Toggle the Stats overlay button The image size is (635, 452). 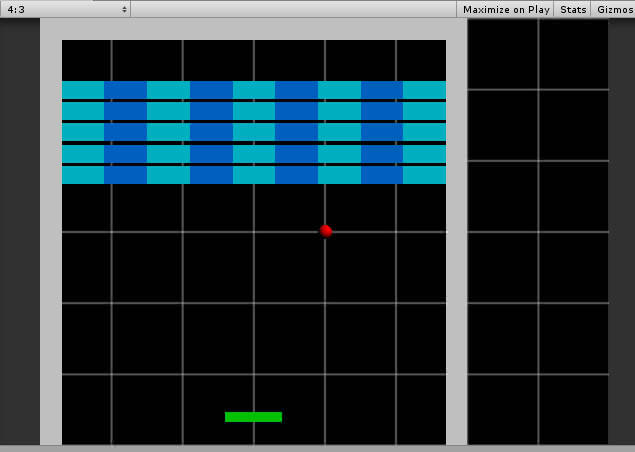[573, 9]
